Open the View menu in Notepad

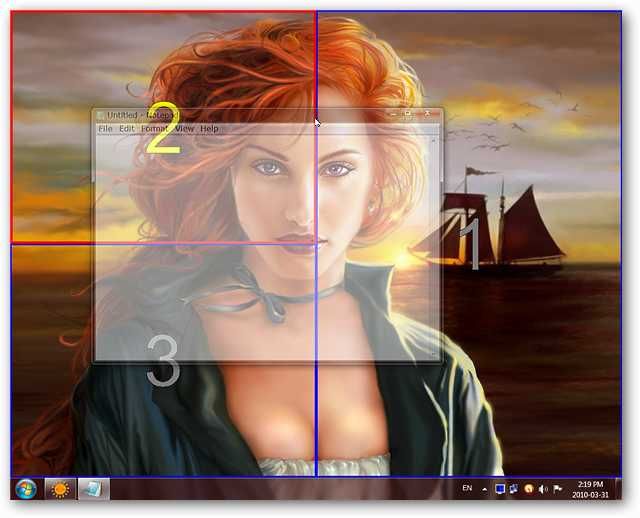[184, 129]
